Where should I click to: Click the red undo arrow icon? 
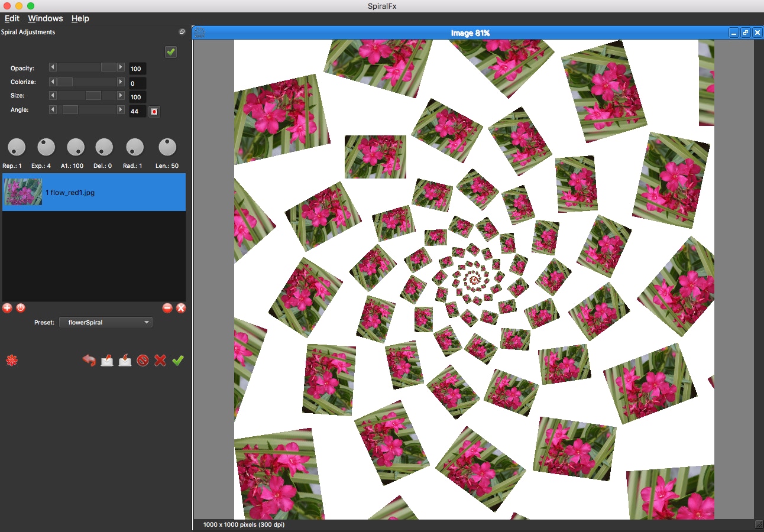tap(89, 360)
